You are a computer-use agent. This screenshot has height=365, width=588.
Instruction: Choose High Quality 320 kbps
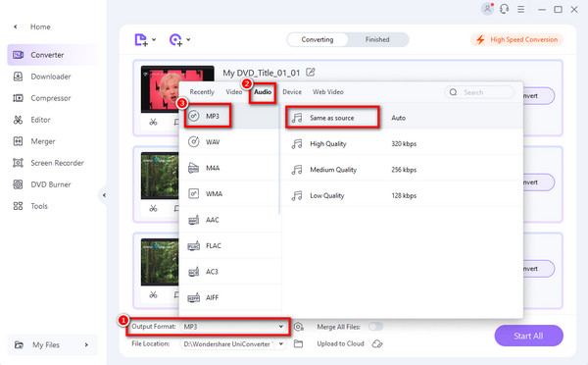402,144
